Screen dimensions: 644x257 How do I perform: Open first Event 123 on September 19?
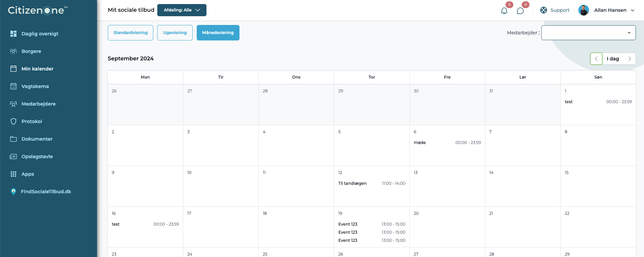coord(372,224)
